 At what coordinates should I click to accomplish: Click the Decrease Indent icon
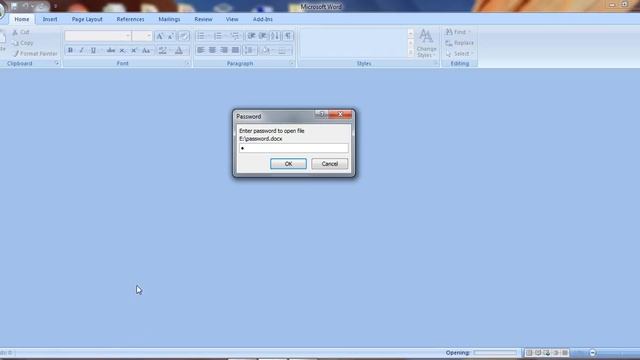251,36
